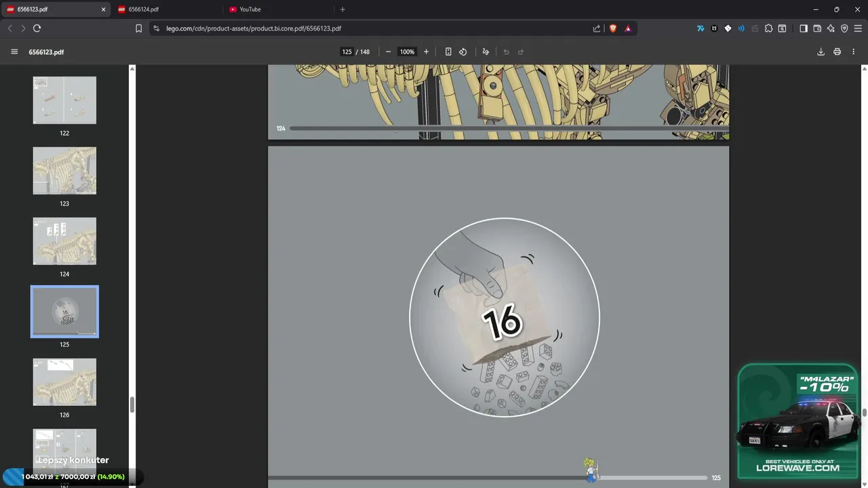Click the donation goal progress bar
The image size is (868, 488).
click(x=73, y=476)
